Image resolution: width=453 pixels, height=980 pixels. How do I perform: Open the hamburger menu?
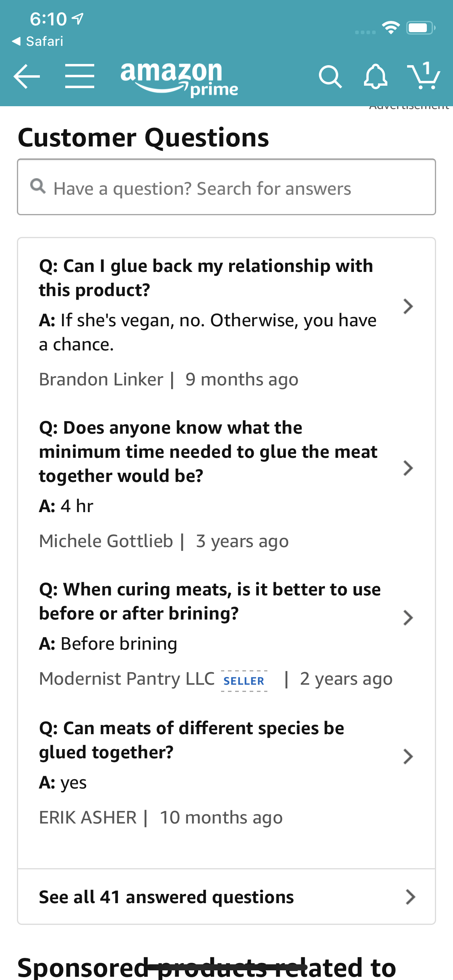(80, 76)
